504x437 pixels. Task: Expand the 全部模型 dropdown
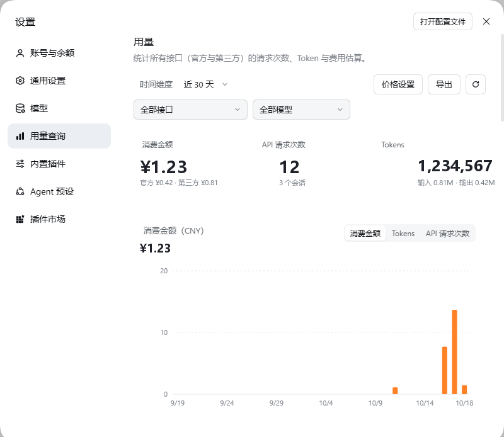301,110
